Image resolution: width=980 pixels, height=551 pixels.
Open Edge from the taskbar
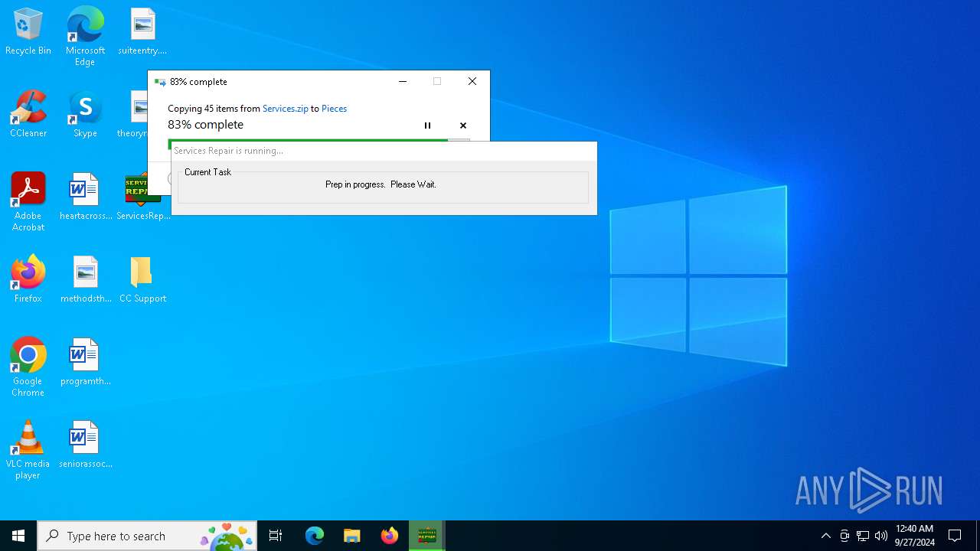point(315,536)
